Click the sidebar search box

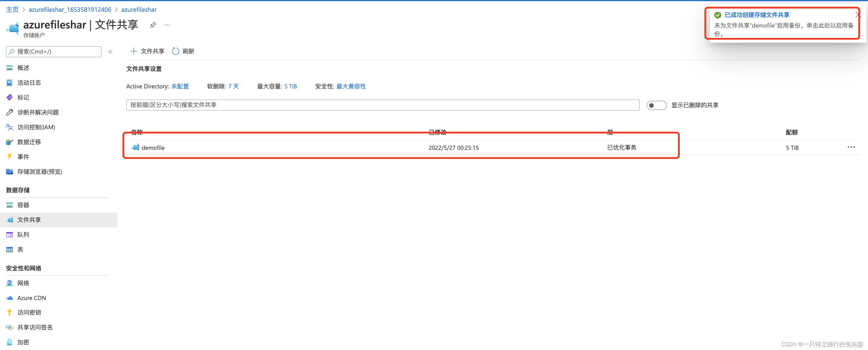(54, 51)
